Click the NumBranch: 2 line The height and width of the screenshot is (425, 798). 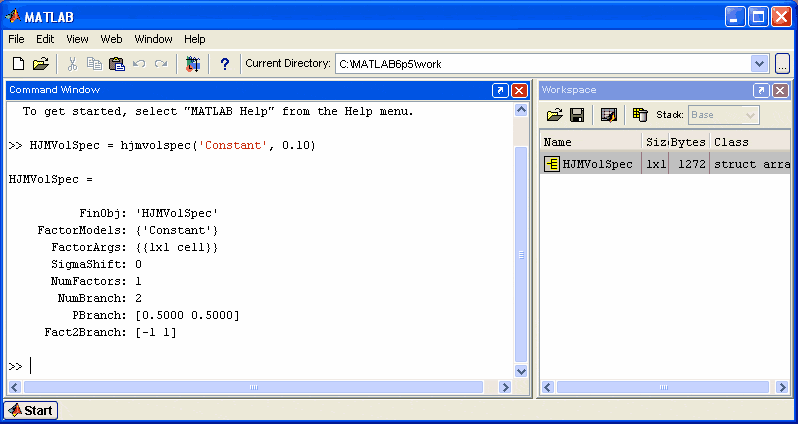pyautogui.click(x=99, y=298)
